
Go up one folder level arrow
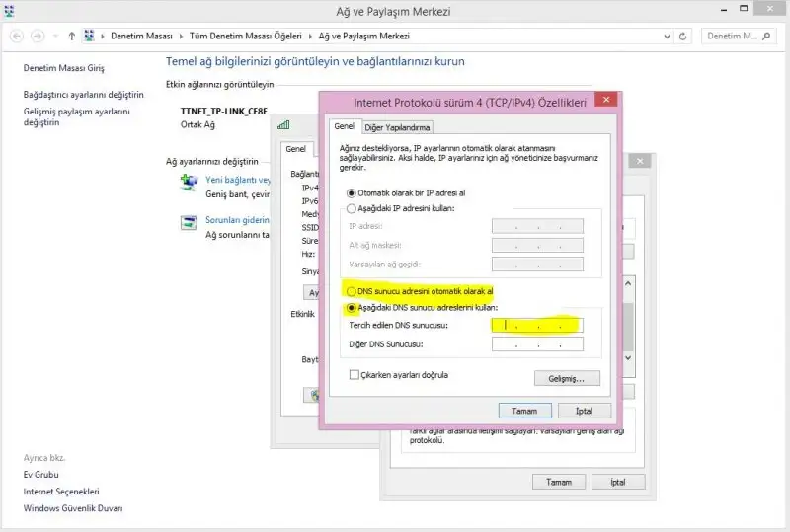click(x=72, y=36)
